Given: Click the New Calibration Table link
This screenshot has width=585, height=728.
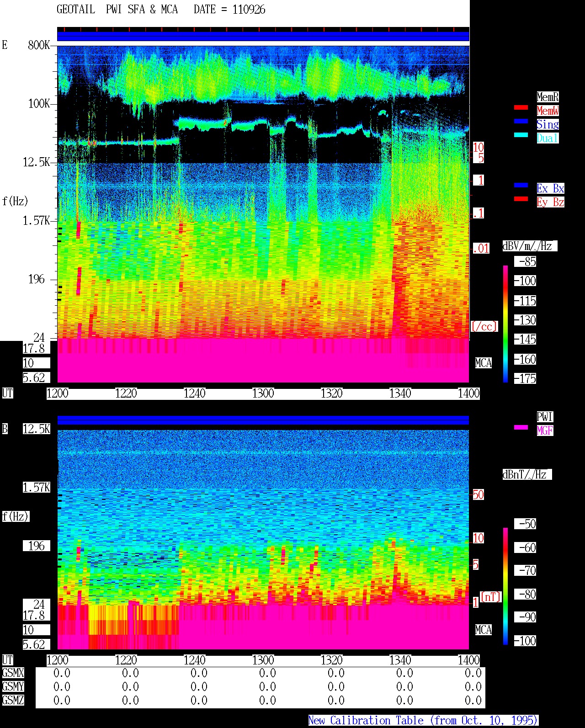Looking at the screenshot, I should pos(423,721).
